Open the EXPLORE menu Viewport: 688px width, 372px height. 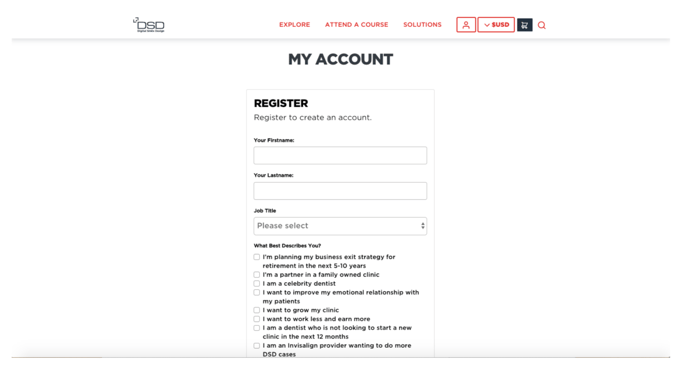(294, 25)
